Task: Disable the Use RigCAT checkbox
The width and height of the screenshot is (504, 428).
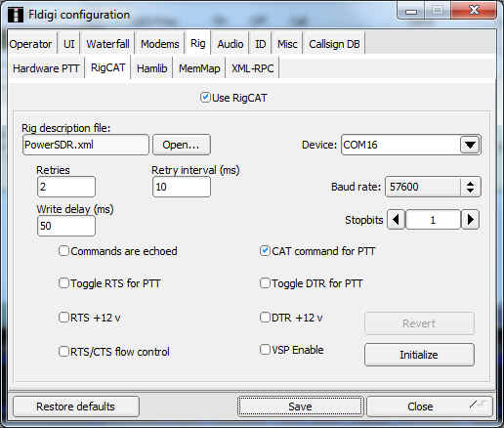Action: (x=205, y=98)
